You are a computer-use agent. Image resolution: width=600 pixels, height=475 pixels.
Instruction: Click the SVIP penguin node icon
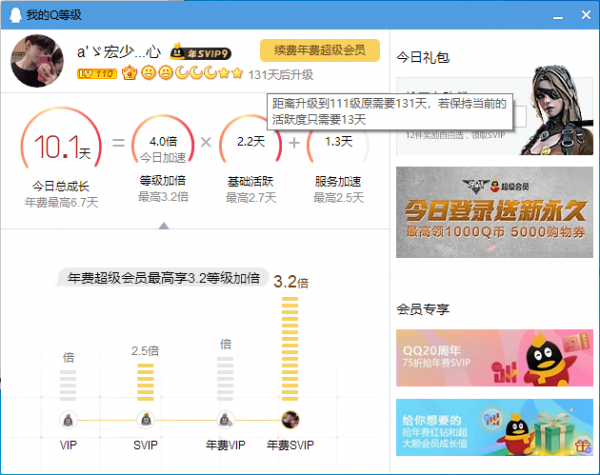146,420
